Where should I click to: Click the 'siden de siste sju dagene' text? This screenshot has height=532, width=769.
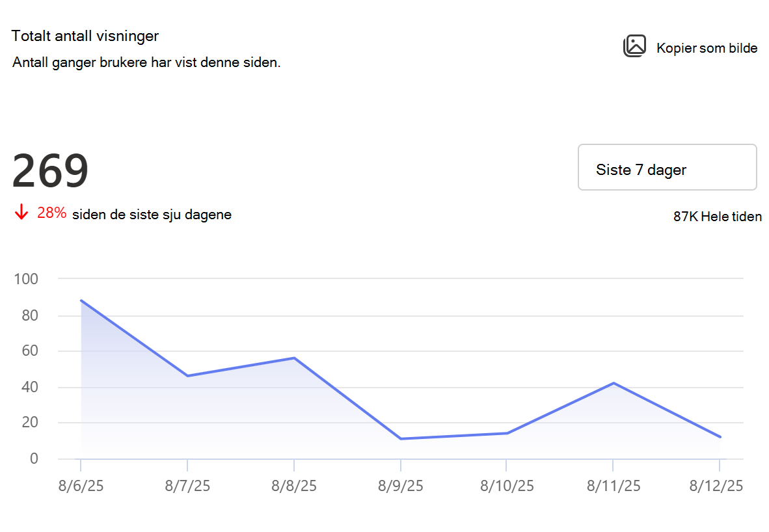[152, 215]
